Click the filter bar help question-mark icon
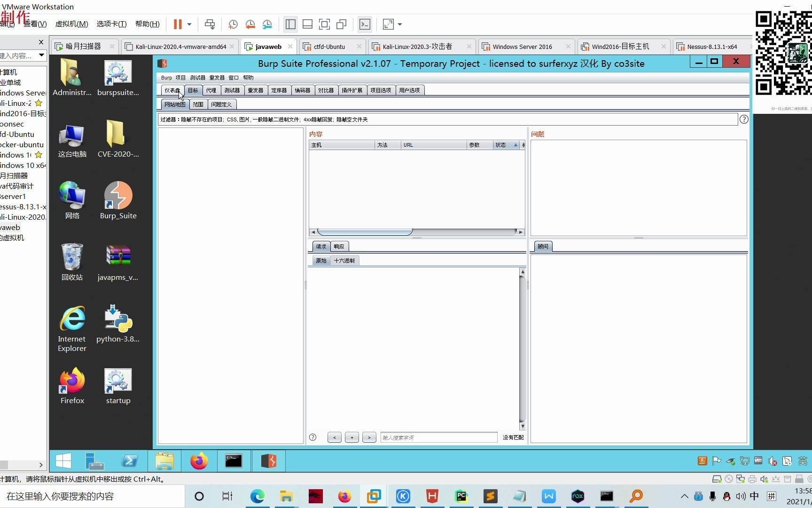This screenshot has height=508, width=812. pyautogui.click(x=744, y=119)
